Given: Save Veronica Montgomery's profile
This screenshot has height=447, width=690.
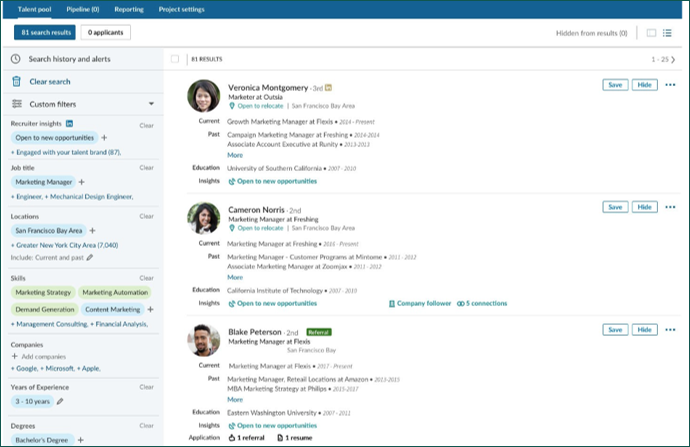Looking at the screenshot, I should point(615,86).
